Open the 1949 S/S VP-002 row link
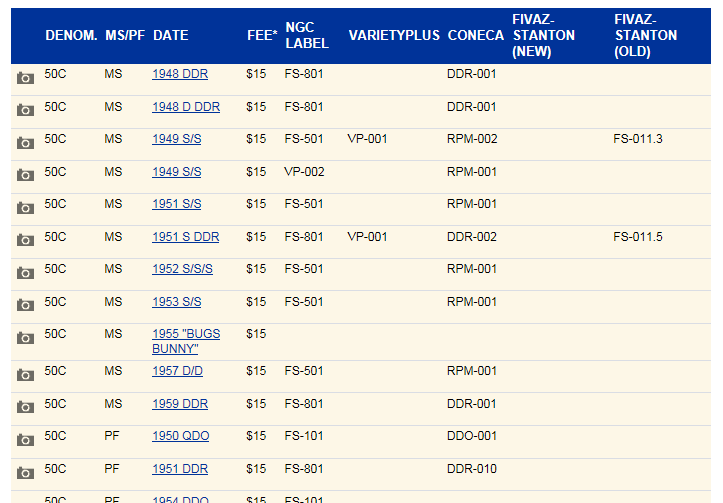 pos(177,172)
